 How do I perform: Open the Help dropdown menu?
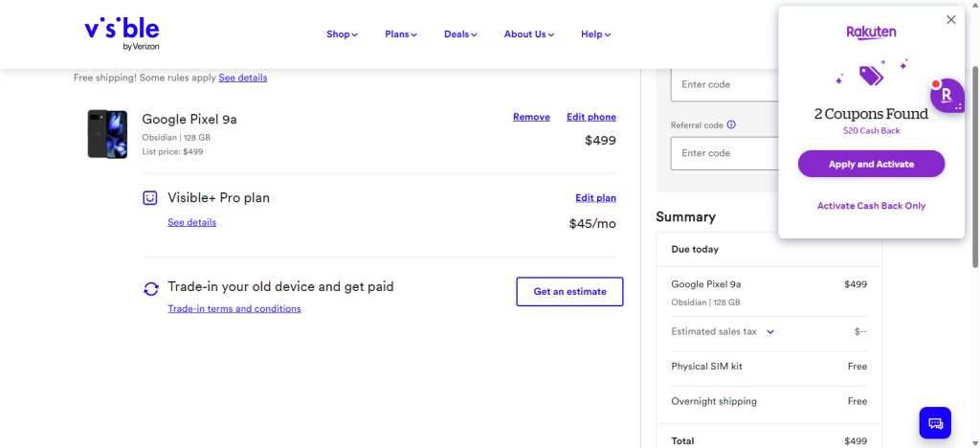pos(595,34)
